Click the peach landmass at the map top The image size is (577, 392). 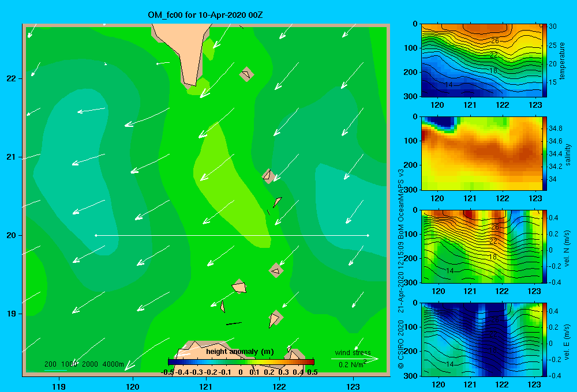pyautogui.click(x=185, y=48)
